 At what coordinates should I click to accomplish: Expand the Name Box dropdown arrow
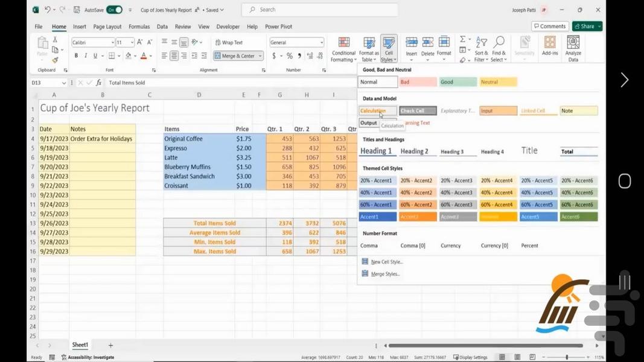pos(64,83)
